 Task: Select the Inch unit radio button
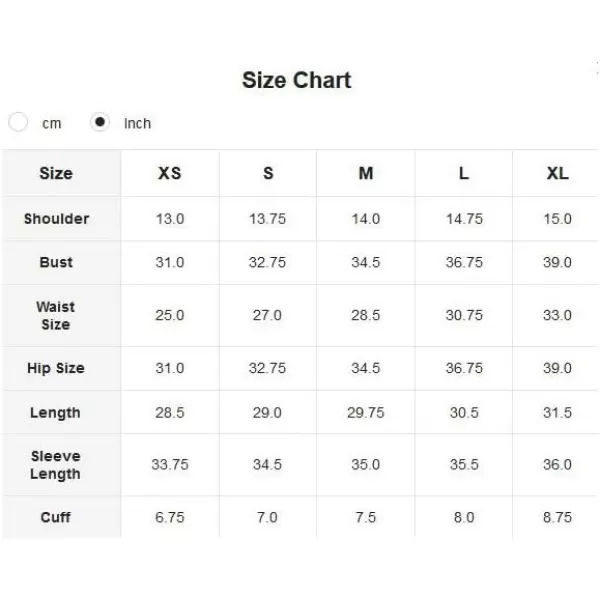pos(100,122)
